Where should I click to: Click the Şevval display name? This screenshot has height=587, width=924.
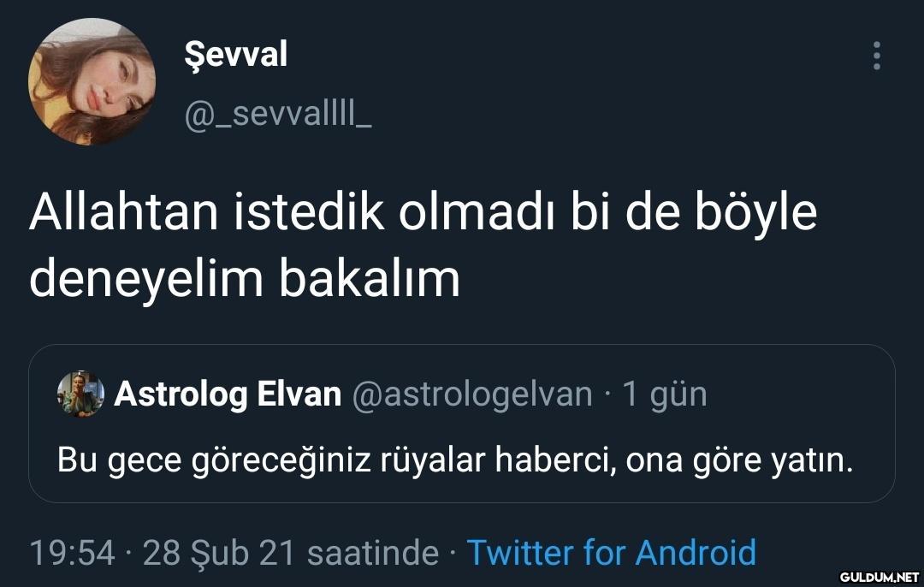[x=236, y=55]
